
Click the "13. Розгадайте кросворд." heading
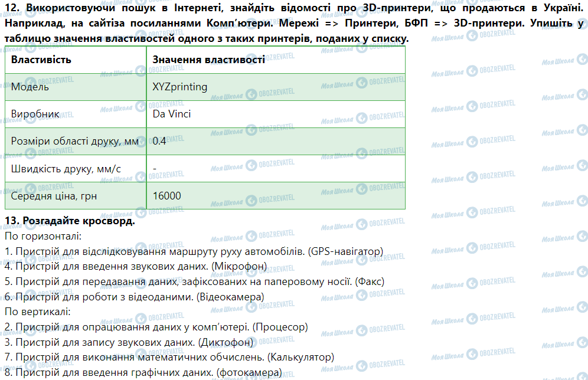click(x=70, y=221)
